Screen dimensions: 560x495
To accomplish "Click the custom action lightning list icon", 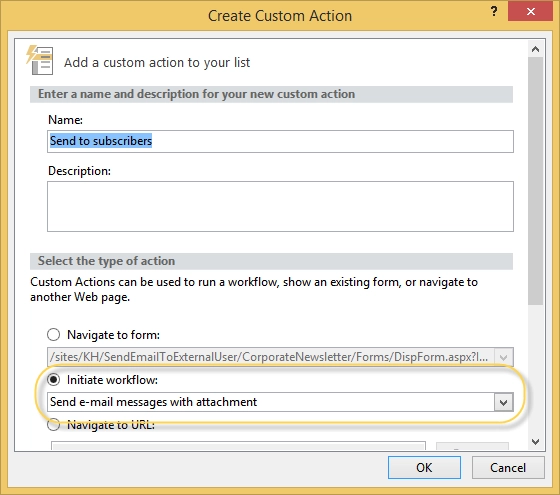I will (x=40, y=60).
